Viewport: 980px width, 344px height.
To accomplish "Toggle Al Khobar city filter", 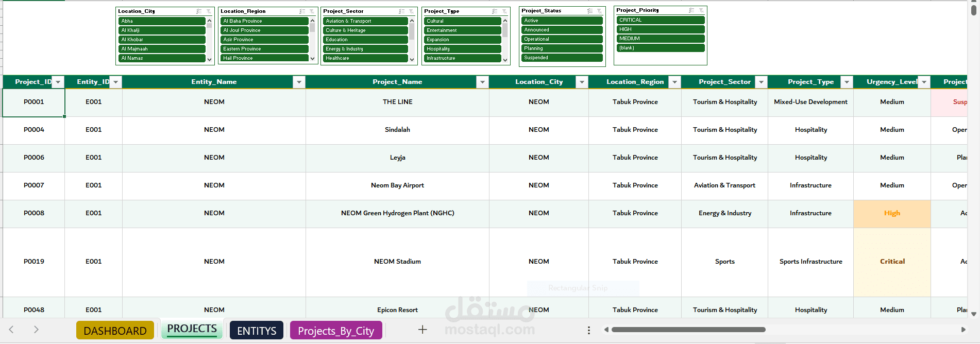I will click(162, 40).
